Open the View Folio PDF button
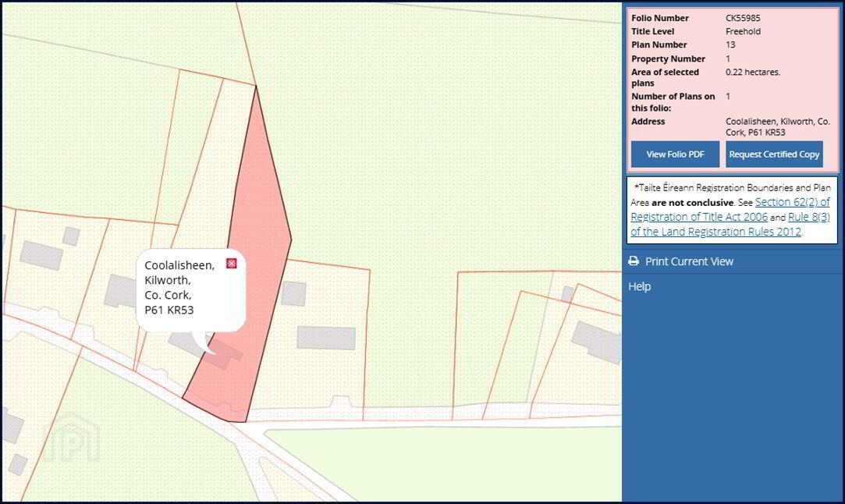 pyautogui.click(x=675, y=154)
